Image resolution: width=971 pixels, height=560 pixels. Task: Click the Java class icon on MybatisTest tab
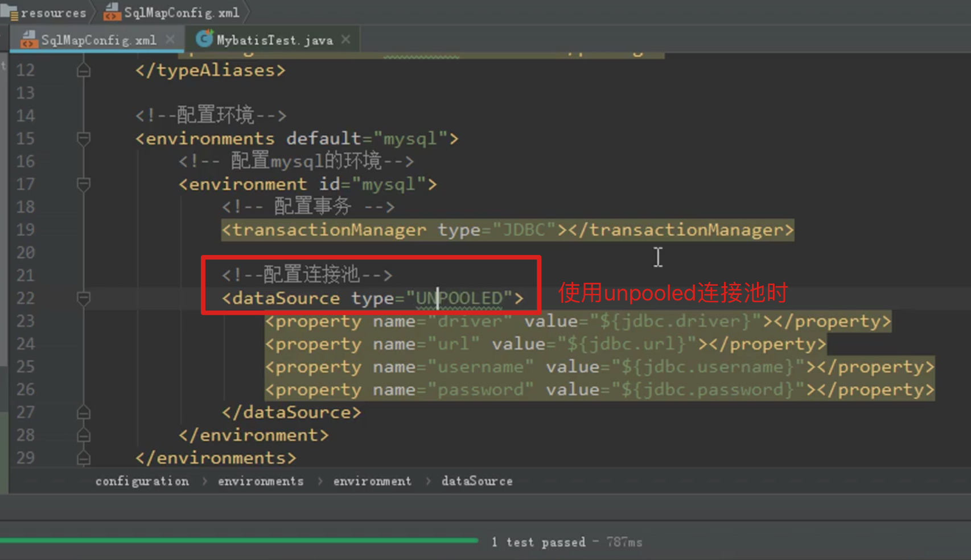click(204, 39)
